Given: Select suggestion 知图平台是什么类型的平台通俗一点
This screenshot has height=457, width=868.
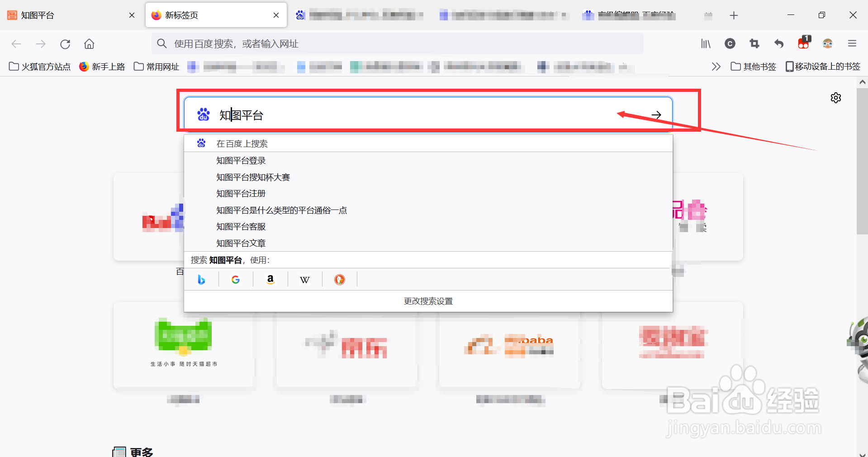Looking at the screenshot, I should click(x=428, y=210).
